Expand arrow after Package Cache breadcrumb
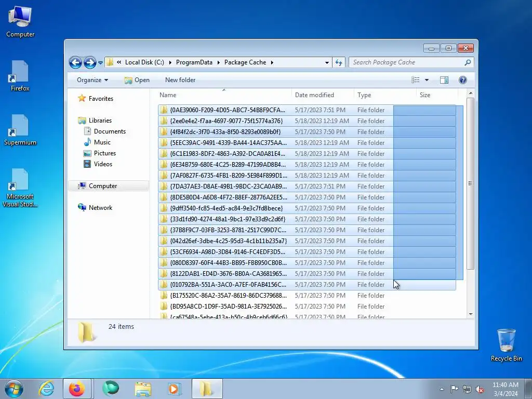Image resolution: width=532 pixels, height=399 pixels. coord(272,62)
